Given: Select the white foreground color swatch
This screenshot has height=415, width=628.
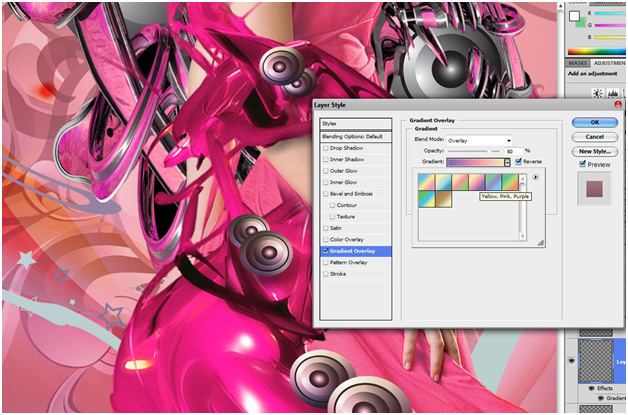Looking at the screenshot, I should point(574,16).
